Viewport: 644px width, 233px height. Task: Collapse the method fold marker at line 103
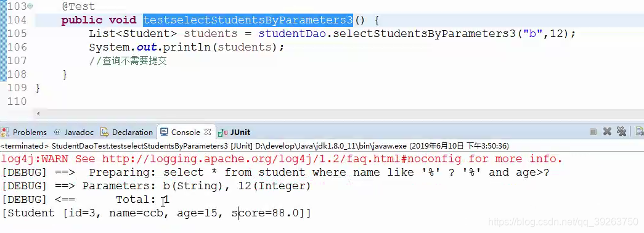click(x=30, y=7)
